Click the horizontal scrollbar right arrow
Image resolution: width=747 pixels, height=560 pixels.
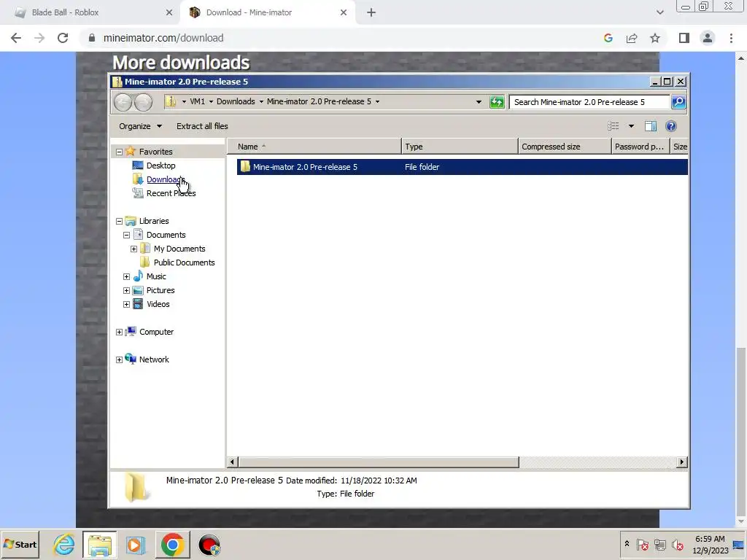[682, 462]
